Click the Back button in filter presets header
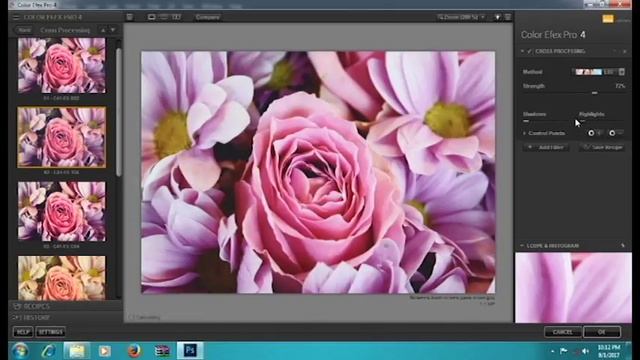 [x=24, y=30]
